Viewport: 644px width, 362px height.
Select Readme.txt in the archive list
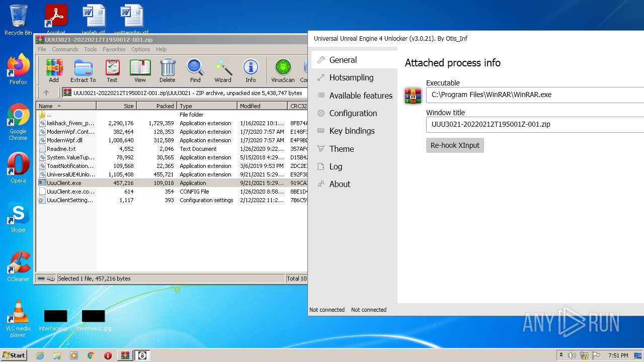click(x=172, y=149)
